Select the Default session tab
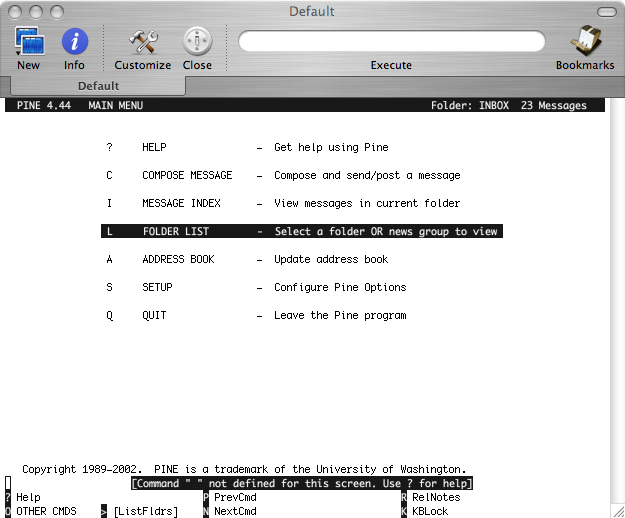 pos(98,86)
